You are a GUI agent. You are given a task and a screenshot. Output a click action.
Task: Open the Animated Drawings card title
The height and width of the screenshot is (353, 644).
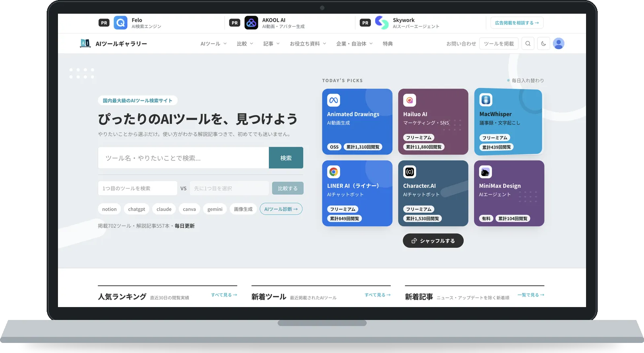click(x=353, y=114)
